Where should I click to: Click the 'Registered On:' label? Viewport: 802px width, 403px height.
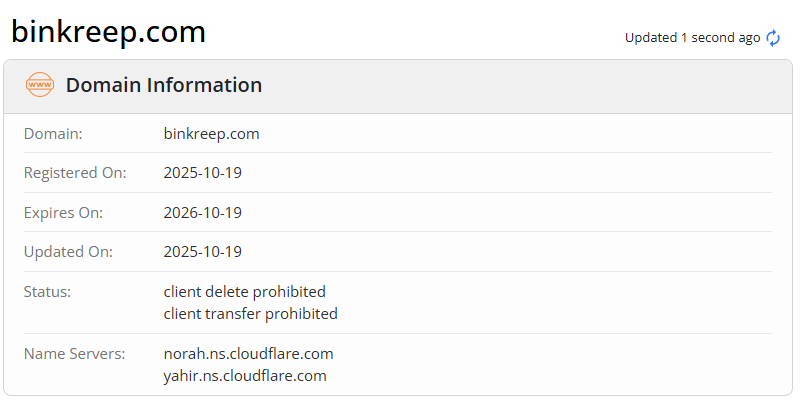(x=75, y=173)
